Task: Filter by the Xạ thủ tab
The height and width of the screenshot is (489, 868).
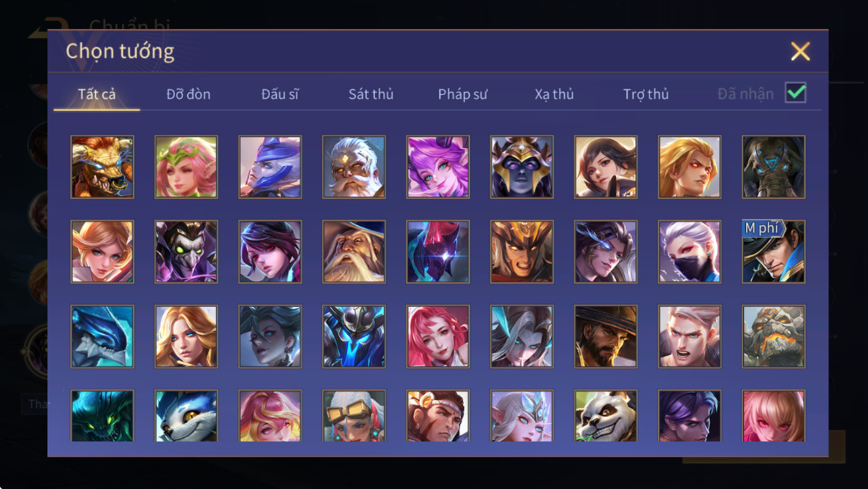Action: coord(554,94)
